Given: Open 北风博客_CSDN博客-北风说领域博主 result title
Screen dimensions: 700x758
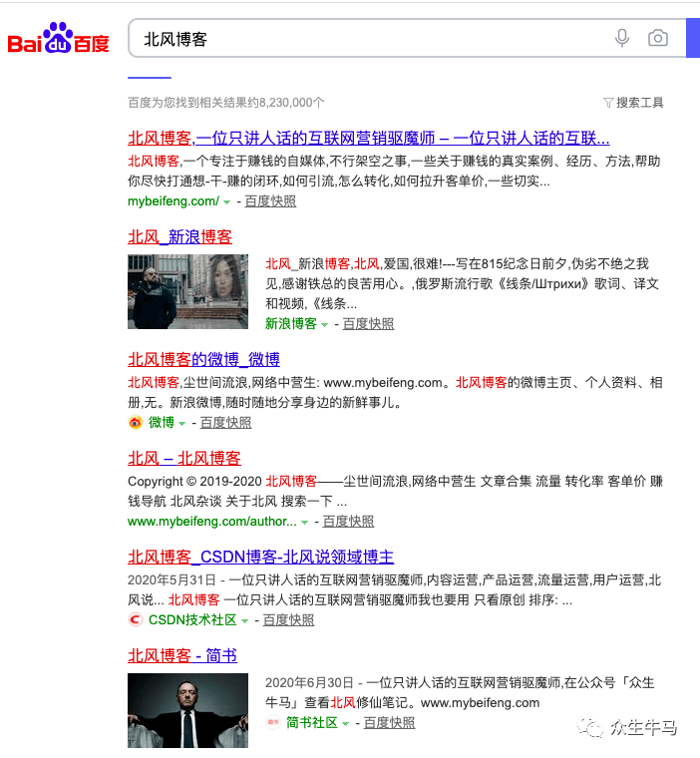Looking at the screenshot, I should coord(261,557).
